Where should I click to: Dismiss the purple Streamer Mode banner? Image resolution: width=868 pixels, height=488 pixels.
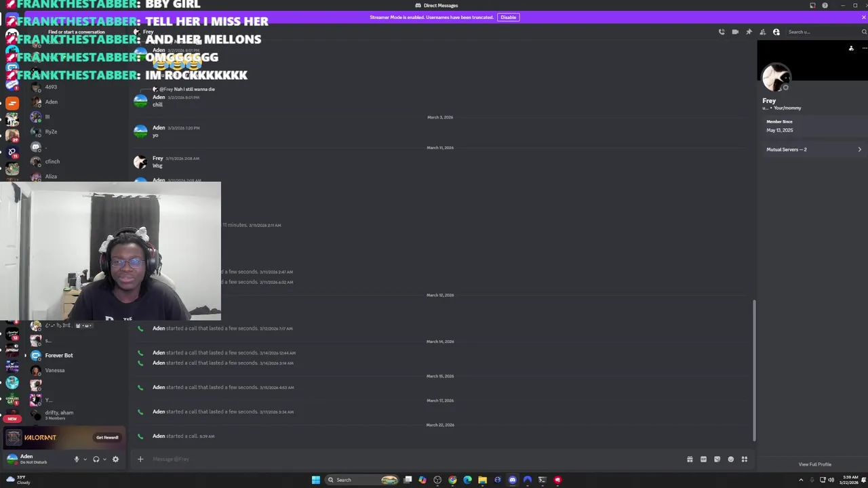[x=863, y=17]
